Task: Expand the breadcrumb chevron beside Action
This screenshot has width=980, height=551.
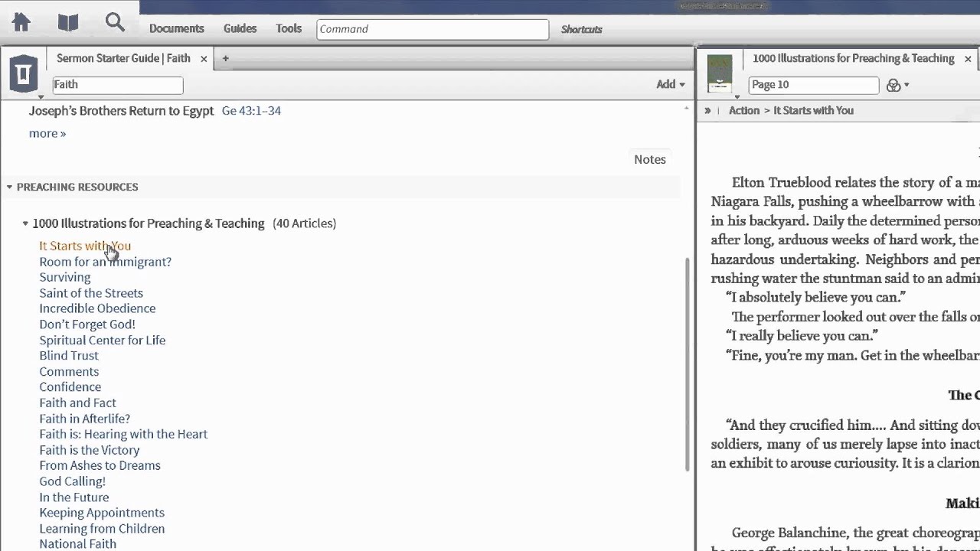Action: click(707, 110)
